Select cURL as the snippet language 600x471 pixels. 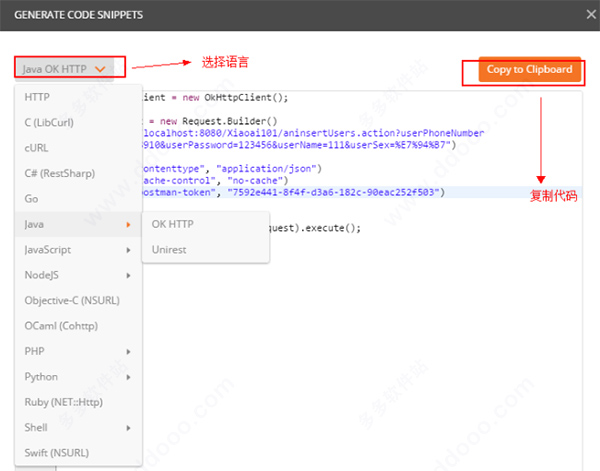tap(37, 148)
